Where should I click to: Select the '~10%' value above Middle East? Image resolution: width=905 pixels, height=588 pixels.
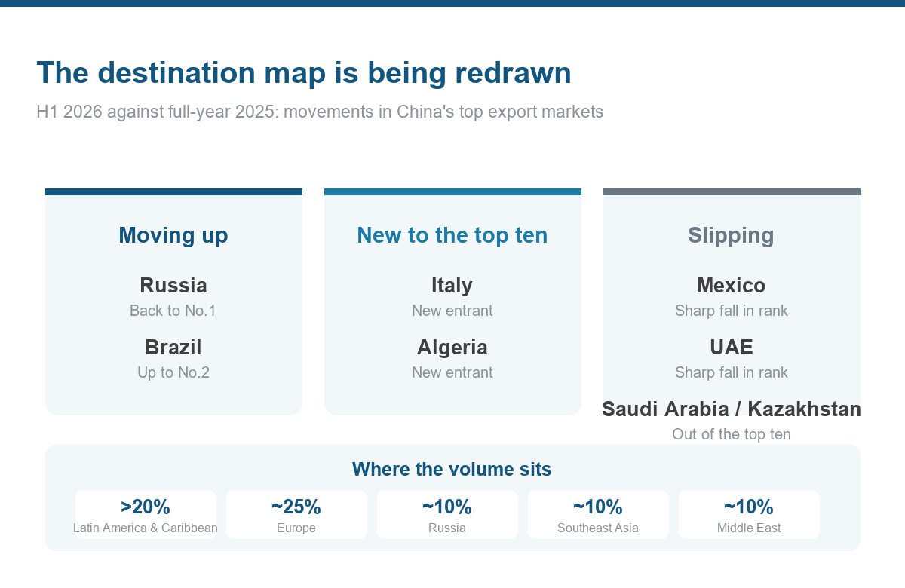[x=749, y=507]
